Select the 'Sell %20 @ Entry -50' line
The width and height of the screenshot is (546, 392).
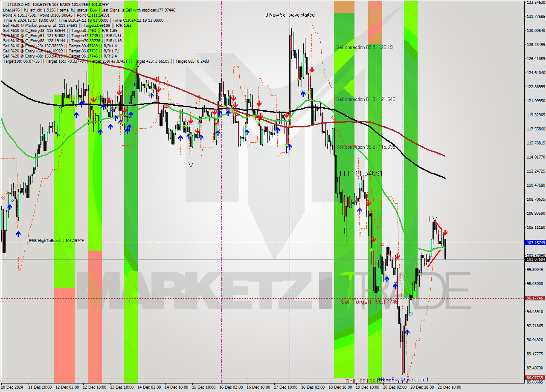click(61, 51)
